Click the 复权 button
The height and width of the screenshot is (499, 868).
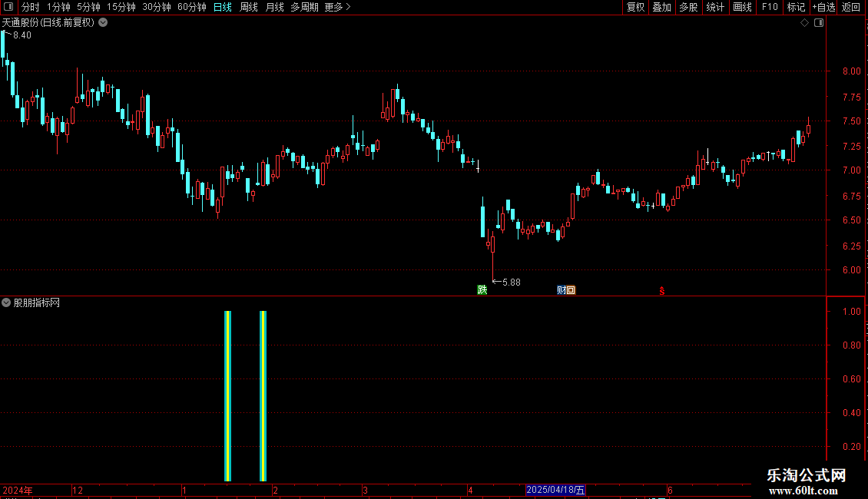(x=635, y=7)
